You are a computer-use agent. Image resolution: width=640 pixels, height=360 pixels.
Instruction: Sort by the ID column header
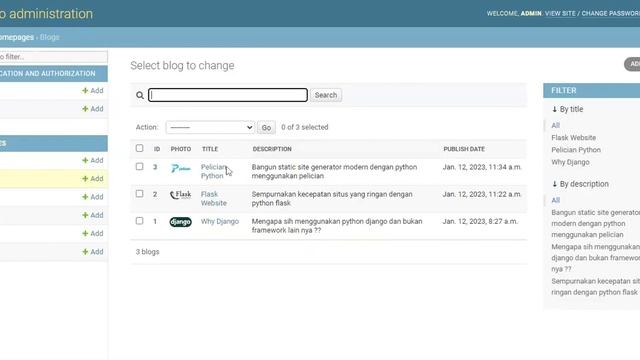point(157,149)
